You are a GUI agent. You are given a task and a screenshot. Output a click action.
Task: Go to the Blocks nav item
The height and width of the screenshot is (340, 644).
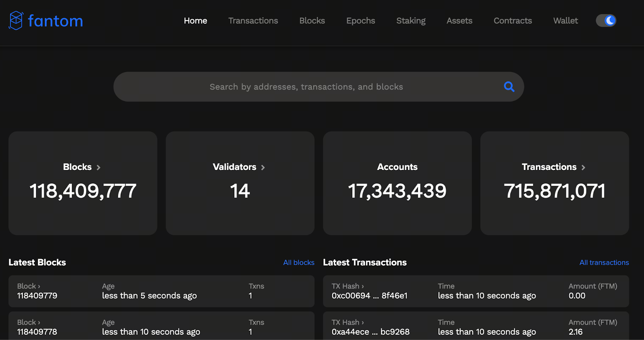312,21
